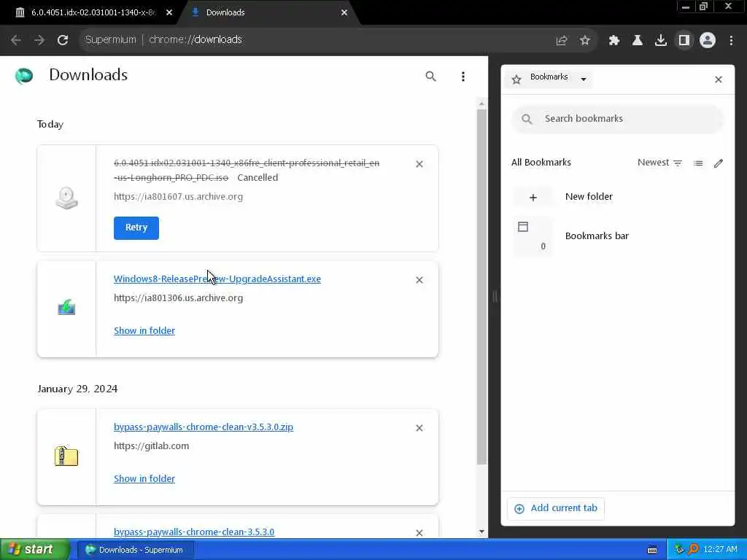
Task: Click the chrome://downloads address bar
Action: click(x=314, y=40)
